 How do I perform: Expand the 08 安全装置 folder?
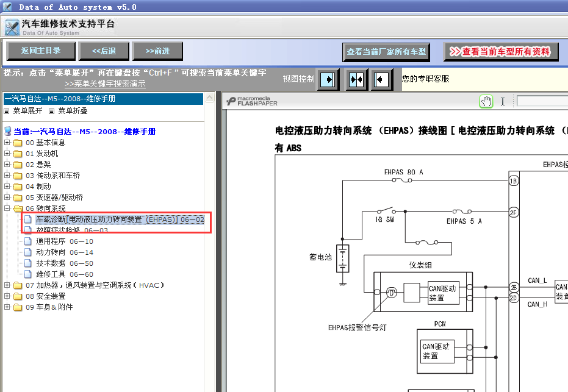7,296
